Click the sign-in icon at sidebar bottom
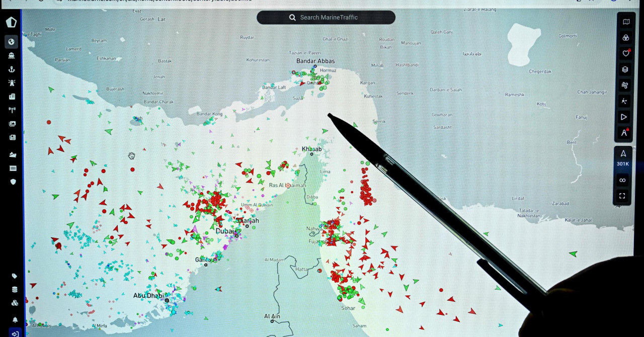 15,333
